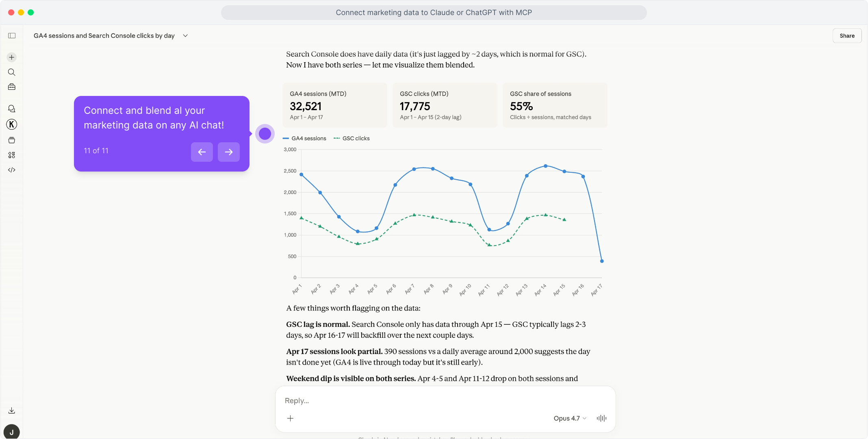
Task: Select the search icon in the sidebar
Action: [11, 72]
